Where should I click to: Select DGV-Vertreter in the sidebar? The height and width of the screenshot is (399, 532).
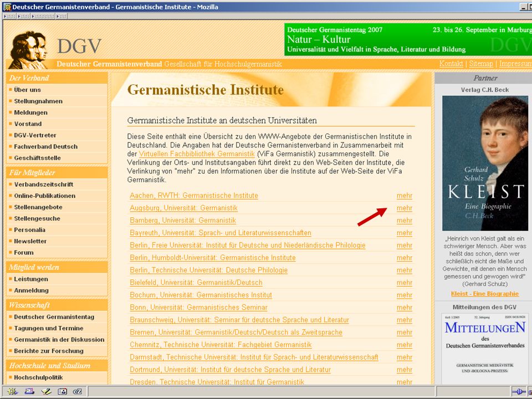pos(35,135)
